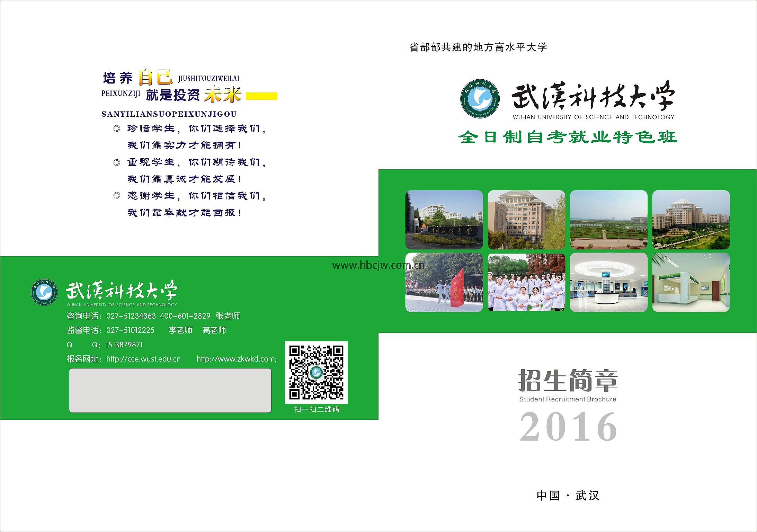
Task: Click the golden 未来 characters
Action: [223, 94]
